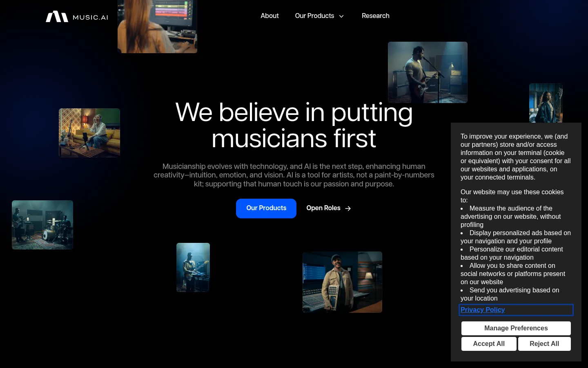
Task: Select the smiling man at mixing console photo
Action: [x=342, y=282]
